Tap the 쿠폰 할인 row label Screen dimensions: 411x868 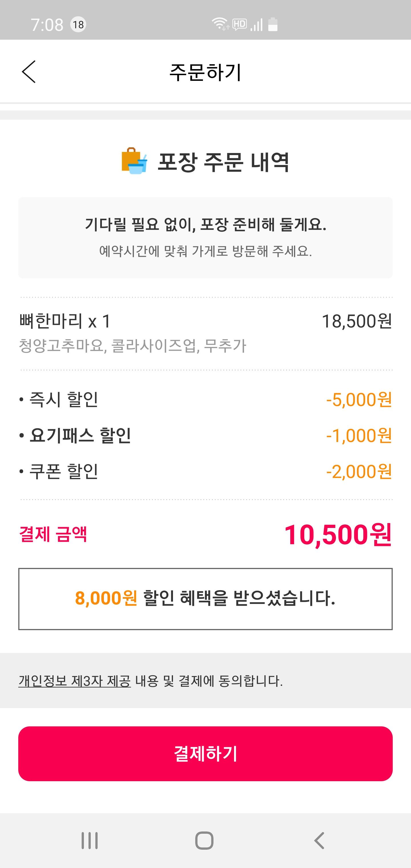[64, 471]
